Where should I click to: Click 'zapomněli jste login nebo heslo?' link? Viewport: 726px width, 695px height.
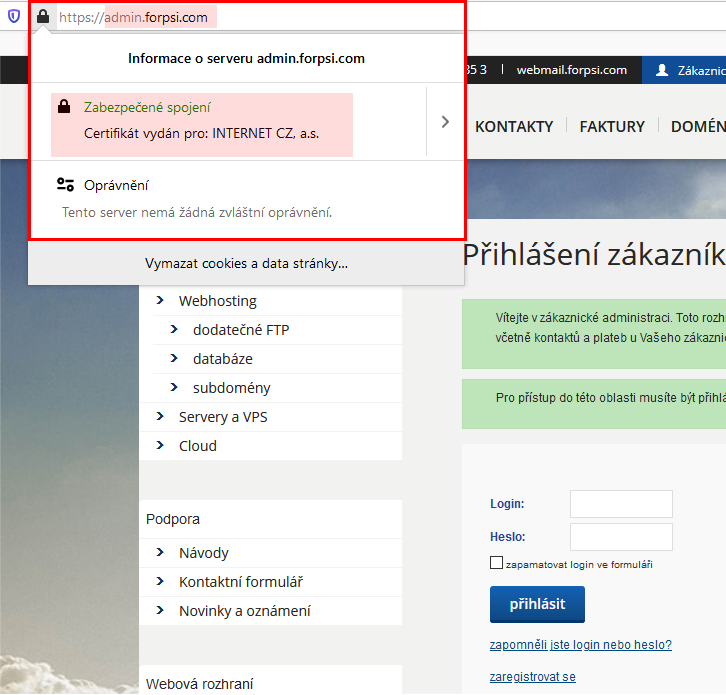581,645
